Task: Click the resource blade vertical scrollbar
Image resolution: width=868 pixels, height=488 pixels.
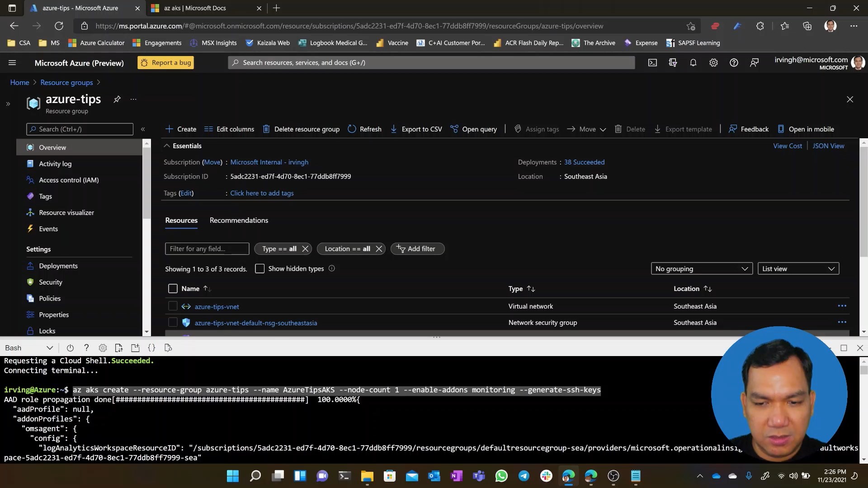Action: pos(864,201)
